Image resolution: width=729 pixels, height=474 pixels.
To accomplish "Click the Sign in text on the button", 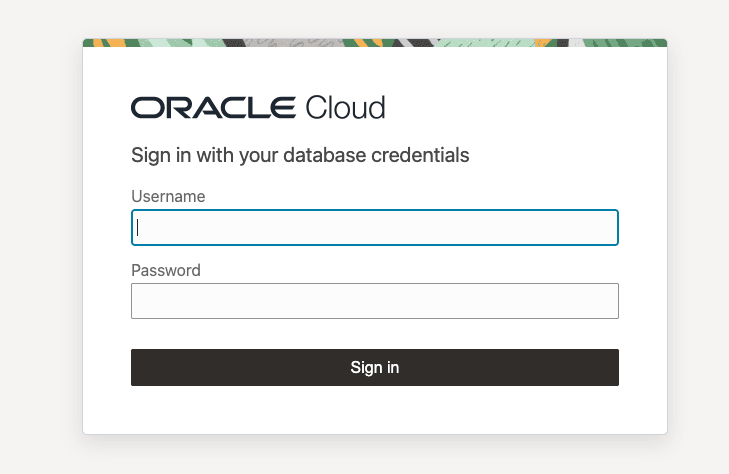I will (374, 367).
